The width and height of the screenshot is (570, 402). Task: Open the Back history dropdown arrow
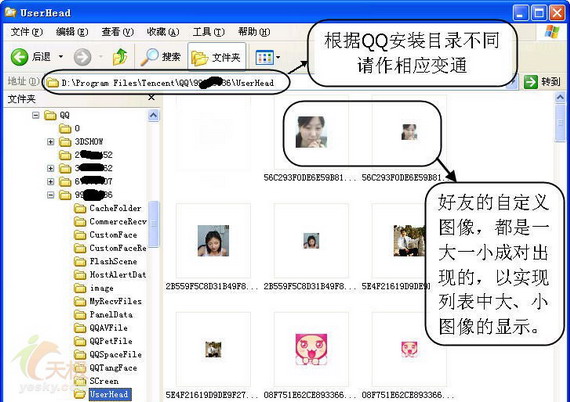click(61, 57)
